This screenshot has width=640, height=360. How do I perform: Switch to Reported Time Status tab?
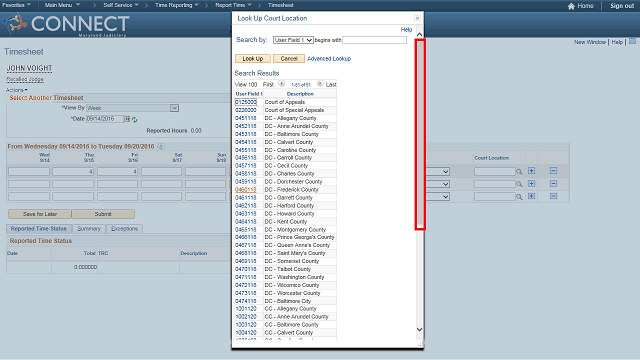pyautogui.click(x=39, y=229)
